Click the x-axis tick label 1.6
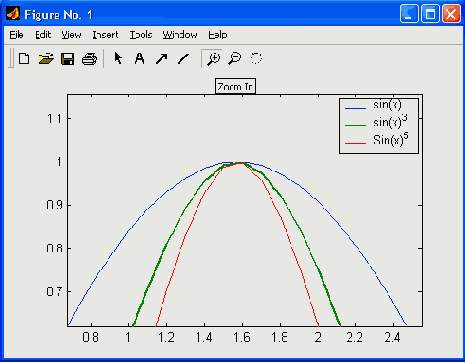Image resolution: width=465 pixels, height=362 pixels. tap(242, 338)
